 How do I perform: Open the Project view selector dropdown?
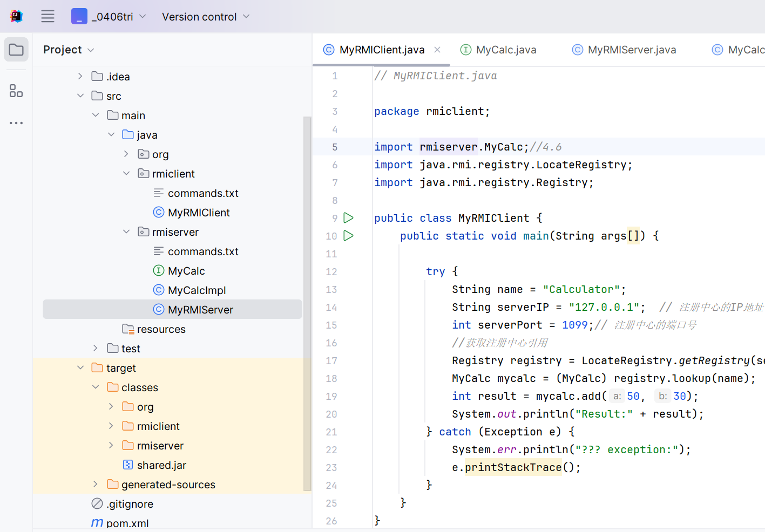point(69,50)
